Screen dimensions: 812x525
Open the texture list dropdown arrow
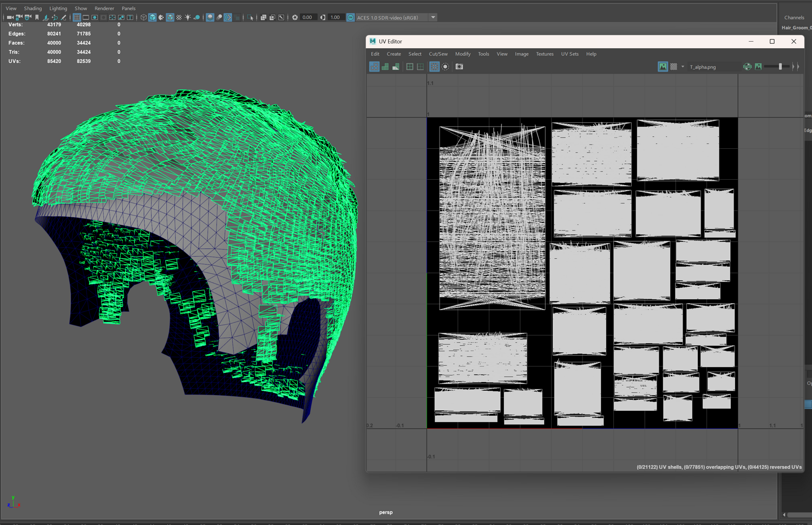(x=683, y=67)
